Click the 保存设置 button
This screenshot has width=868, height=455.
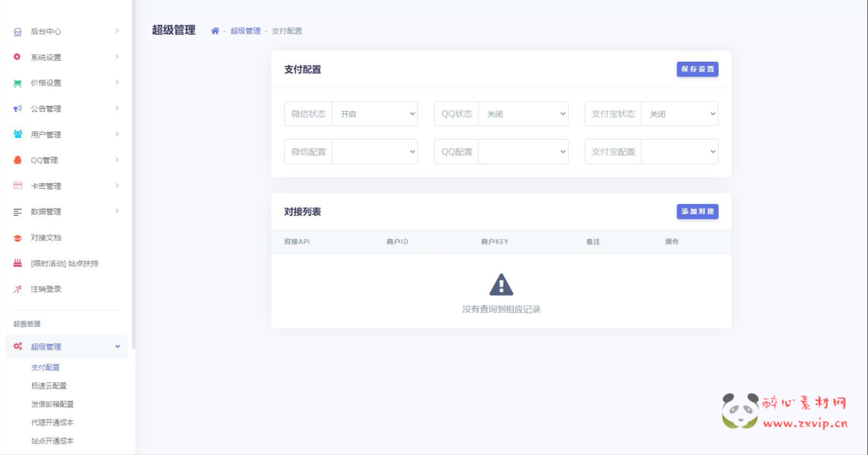698,69
